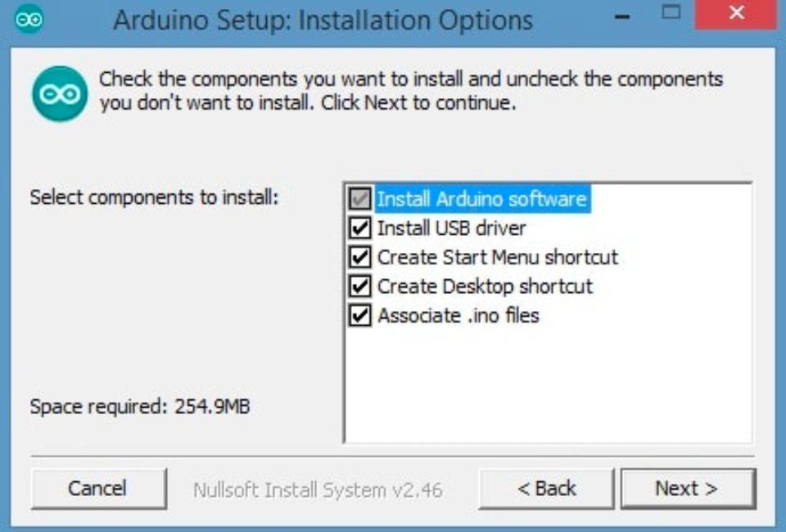Select the Create Start Menu shortcut label text
Viewport: 786px width, 532px height.
tap(497, 258)
